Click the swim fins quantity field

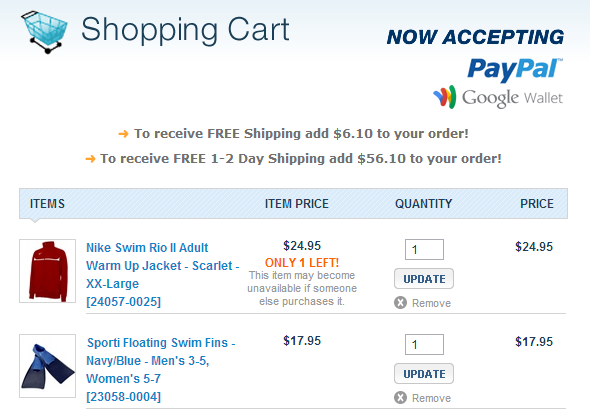pyautogui.click(x=424, y=345)
